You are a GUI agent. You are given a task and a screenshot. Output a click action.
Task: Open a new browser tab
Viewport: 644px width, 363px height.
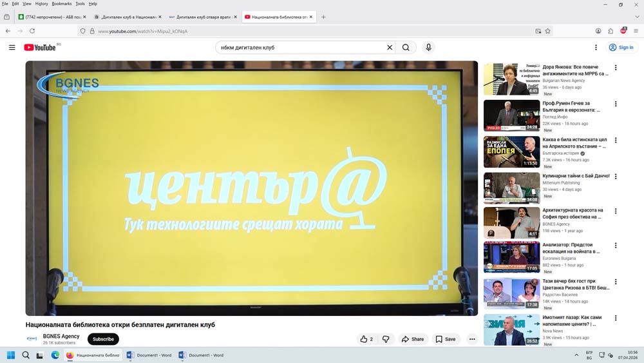pos(323,17)
